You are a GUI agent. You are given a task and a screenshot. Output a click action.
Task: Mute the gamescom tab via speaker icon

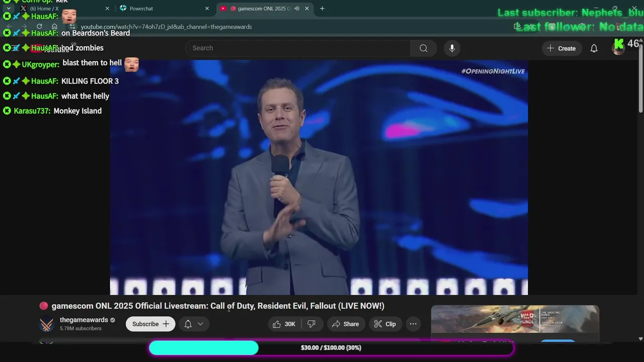coord(297,9)
